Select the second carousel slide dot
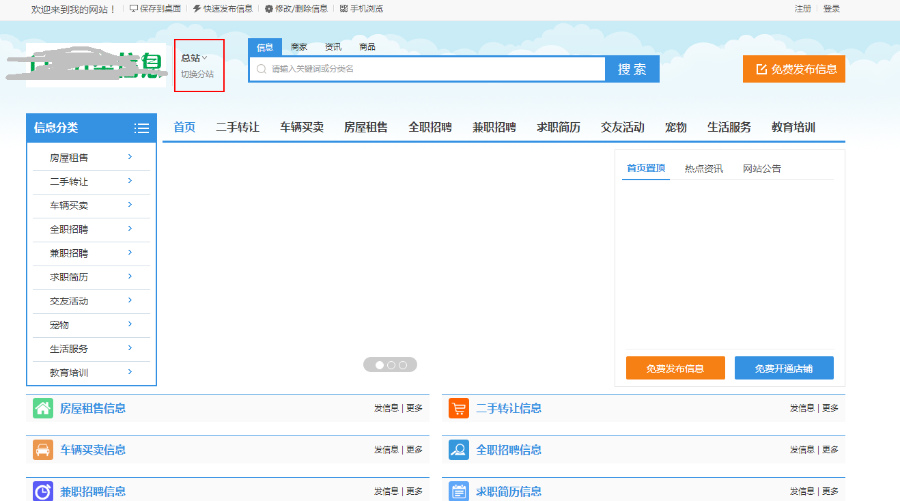The height and width of the screenshot is (501, 900). coord(391,365)
